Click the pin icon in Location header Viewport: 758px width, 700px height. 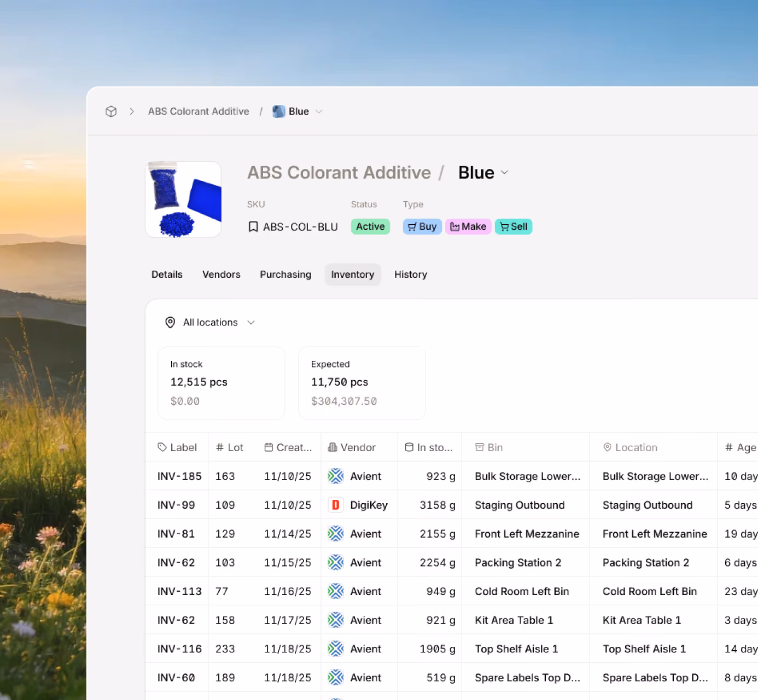pos(607,447)
